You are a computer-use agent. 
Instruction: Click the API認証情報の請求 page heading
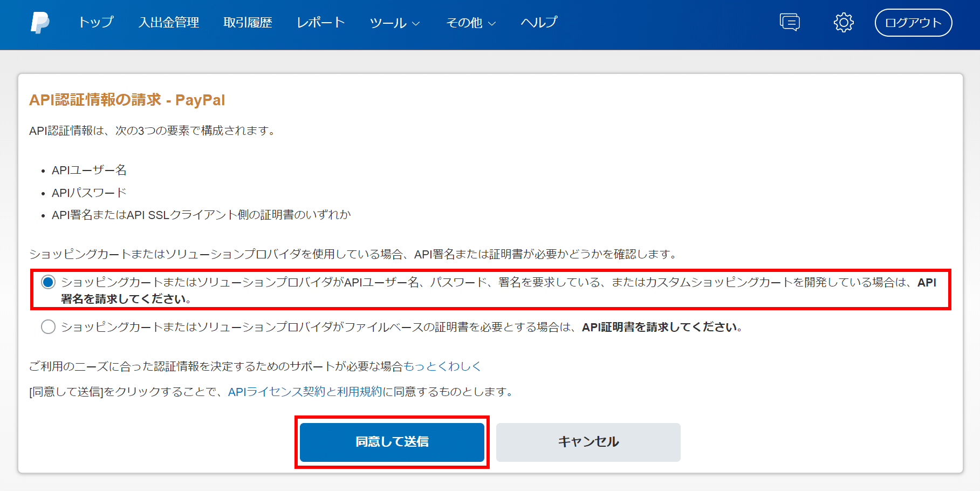tap(127, 99)
